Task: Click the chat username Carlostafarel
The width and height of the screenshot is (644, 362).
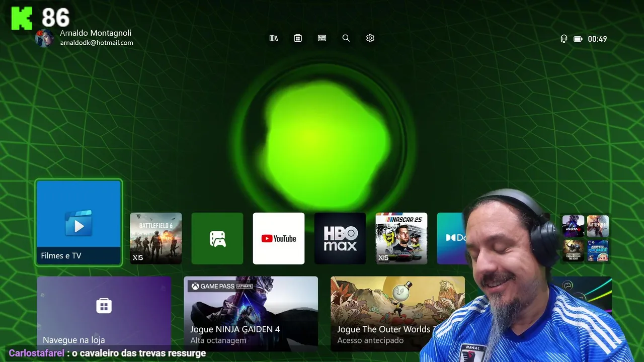Action: (36, 353)
